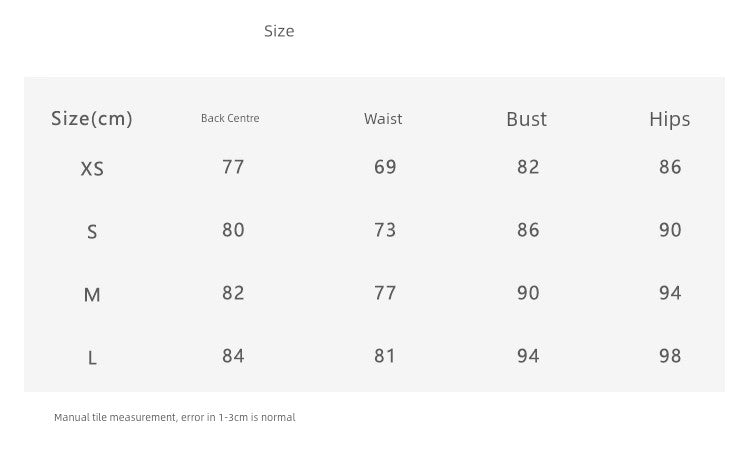
Task: Click the Size heading above the table
Action: (x=279, y=31)
